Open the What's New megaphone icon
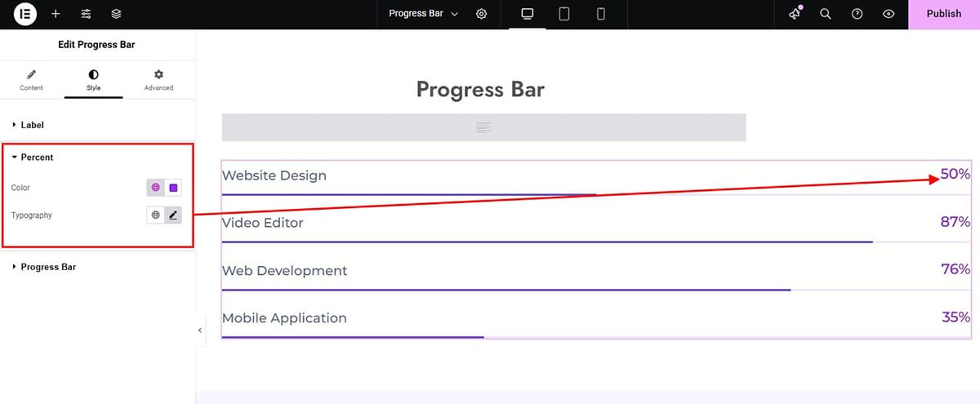The width and height of the screenshot is (980, 404). [x=795, y=14]
